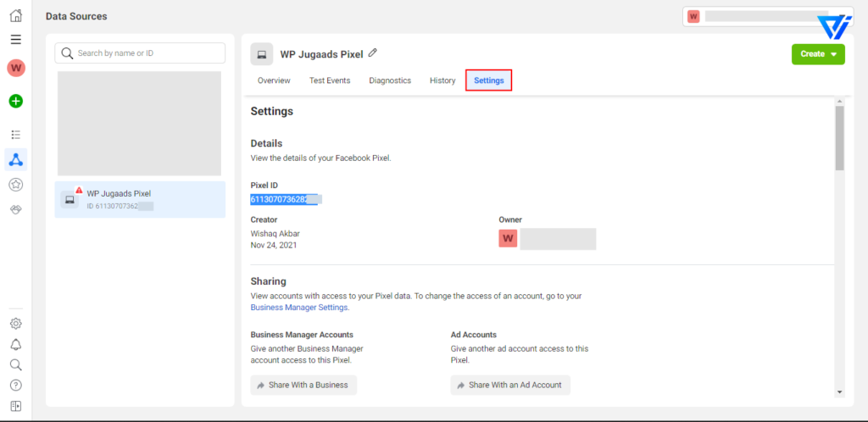Click Share With a Business button
Image resolution: width=868 pixels, height=422 pixels.
[x=303, y=385]
